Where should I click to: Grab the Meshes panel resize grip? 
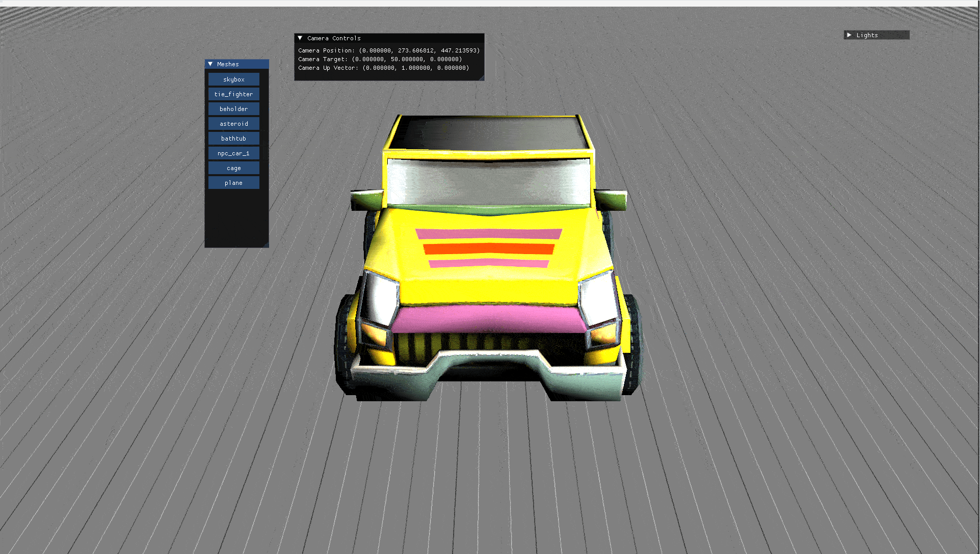coord(266,245)
